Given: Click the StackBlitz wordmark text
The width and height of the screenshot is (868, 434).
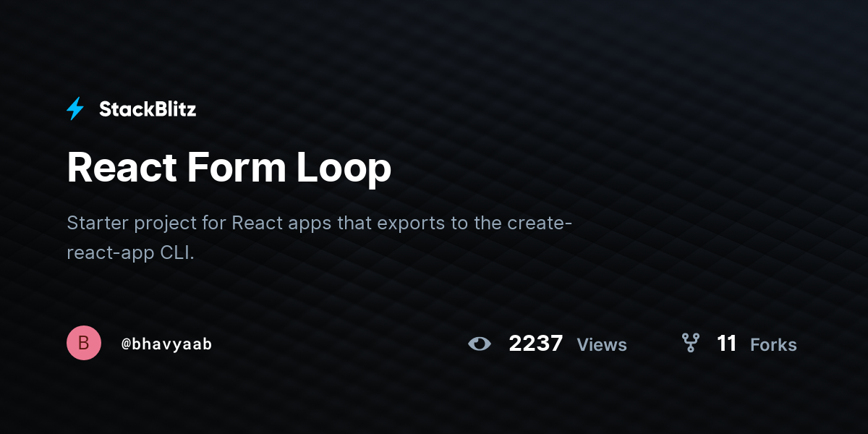Looking at the screenshot, I should point(148,109).
